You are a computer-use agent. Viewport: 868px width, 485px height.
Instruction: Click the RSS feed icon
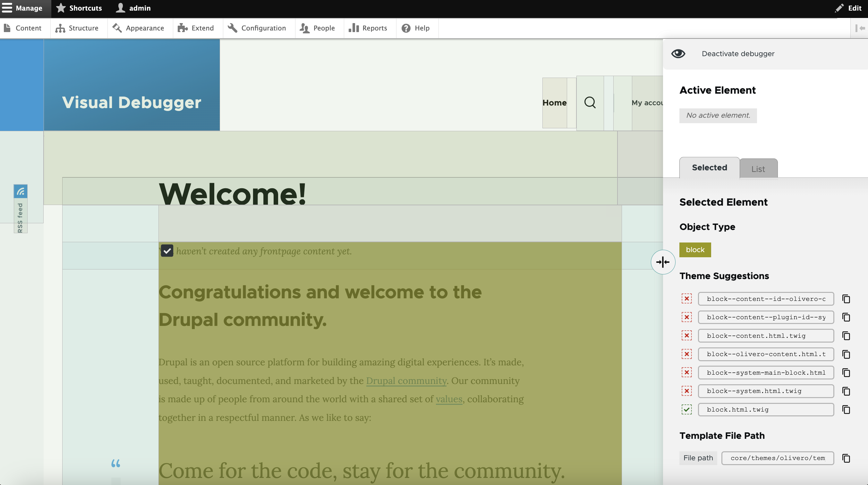pyautogui.click(x=21, y=191)
